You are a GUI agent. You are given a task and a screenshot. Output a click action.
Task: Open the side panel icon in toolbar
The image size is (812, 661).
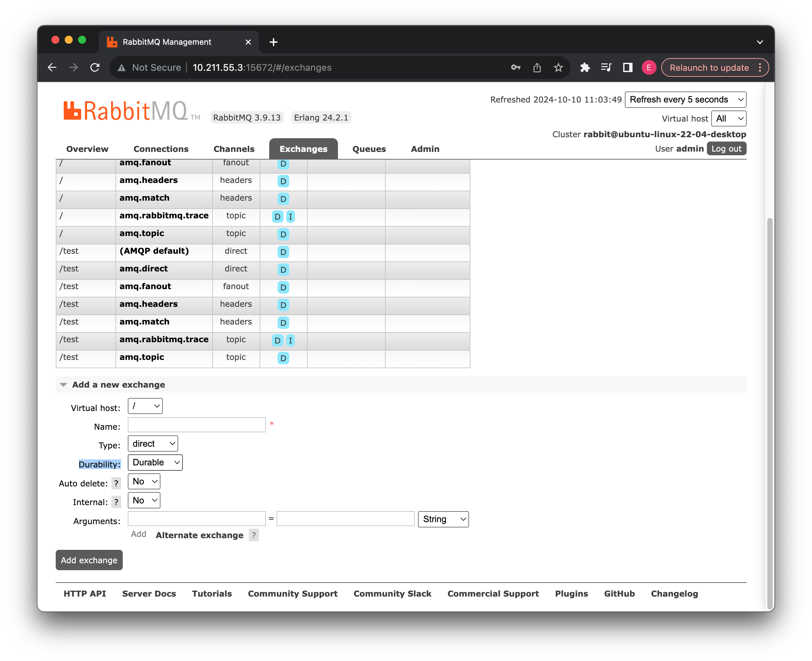click(627, 68)
